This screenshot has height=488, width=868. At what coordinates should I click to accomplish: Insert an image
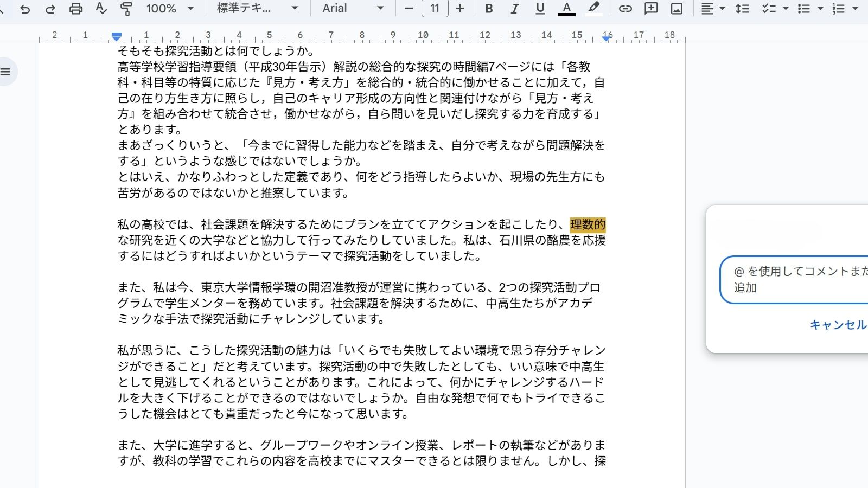(x=676, y=9)
